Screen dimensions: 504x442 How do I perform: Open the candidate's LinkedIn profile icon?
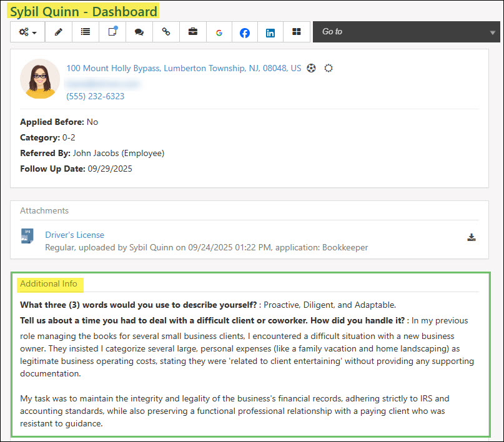(270, 31)
